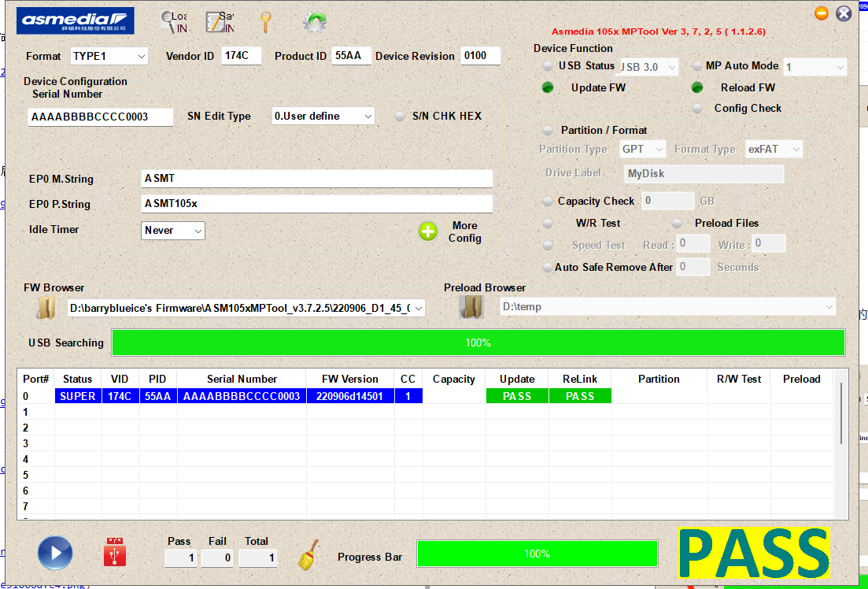
Task: Click the asmedia logo
Action: pos(76,21)
